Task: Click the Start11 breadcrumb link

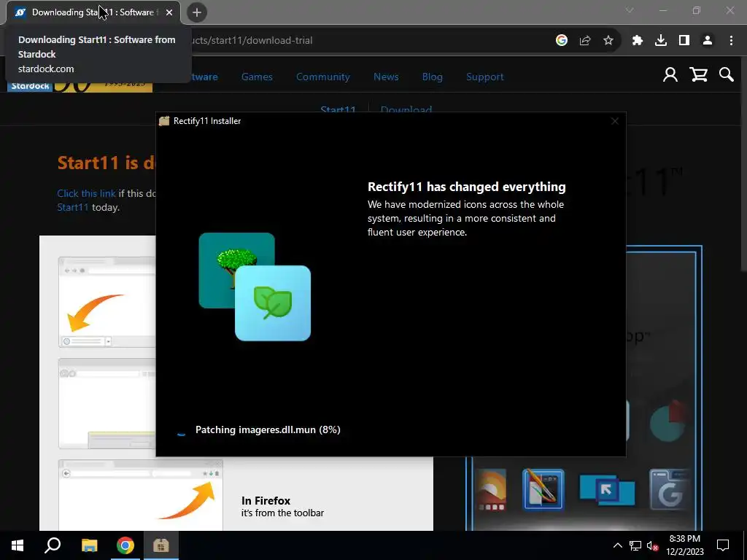Action: coord(338,109)
